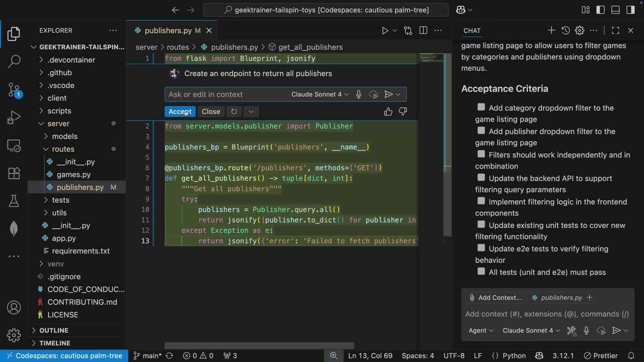Check 'Add category dropdown filter' criterion

(481, 107)
